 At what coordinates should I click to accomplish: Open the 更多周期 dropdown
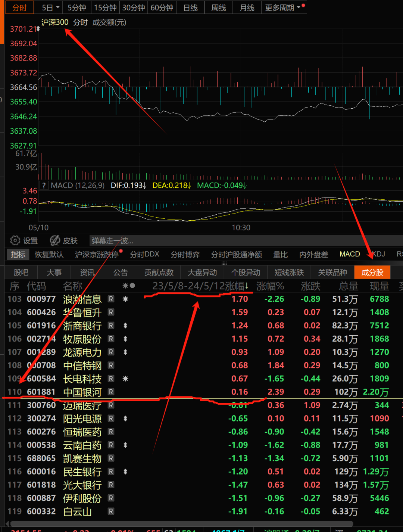click(282, 8)
